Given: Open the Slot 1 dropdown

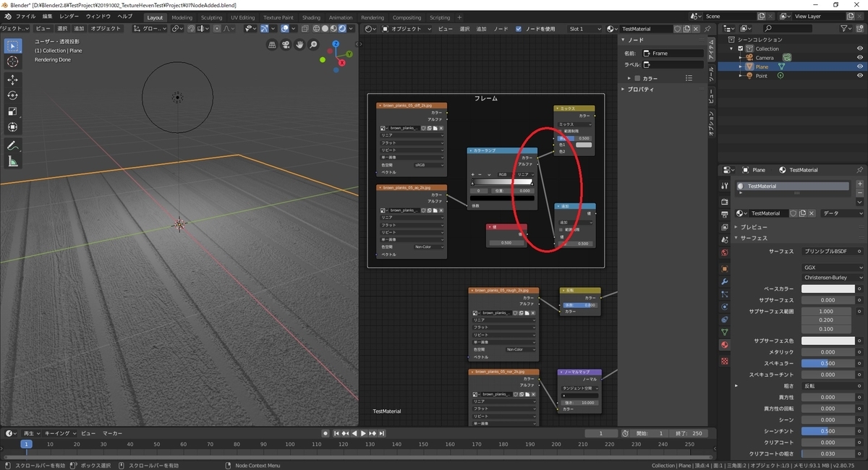Looking at the screenshot, I should point(584,29).
